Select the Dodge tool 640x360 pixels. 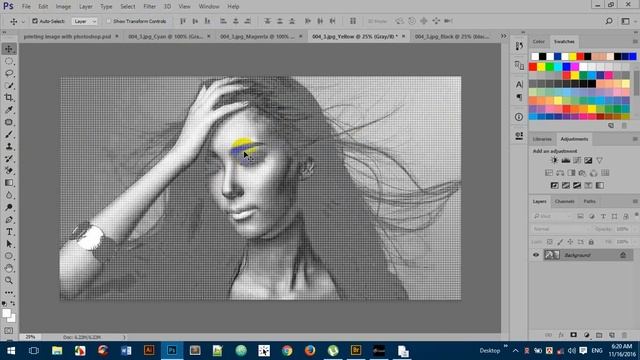coord(9,207)
